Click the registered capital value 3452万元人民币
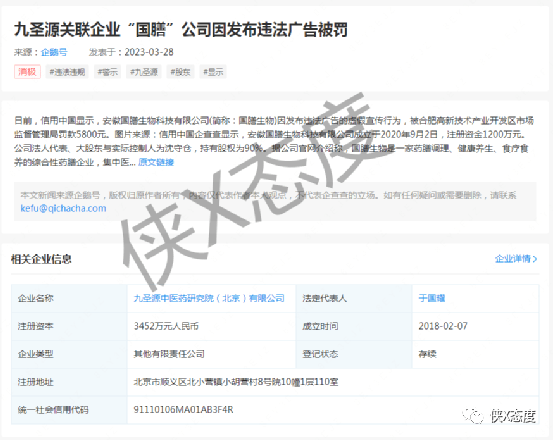This screenshot has width=553, height=440. (166, 326)
